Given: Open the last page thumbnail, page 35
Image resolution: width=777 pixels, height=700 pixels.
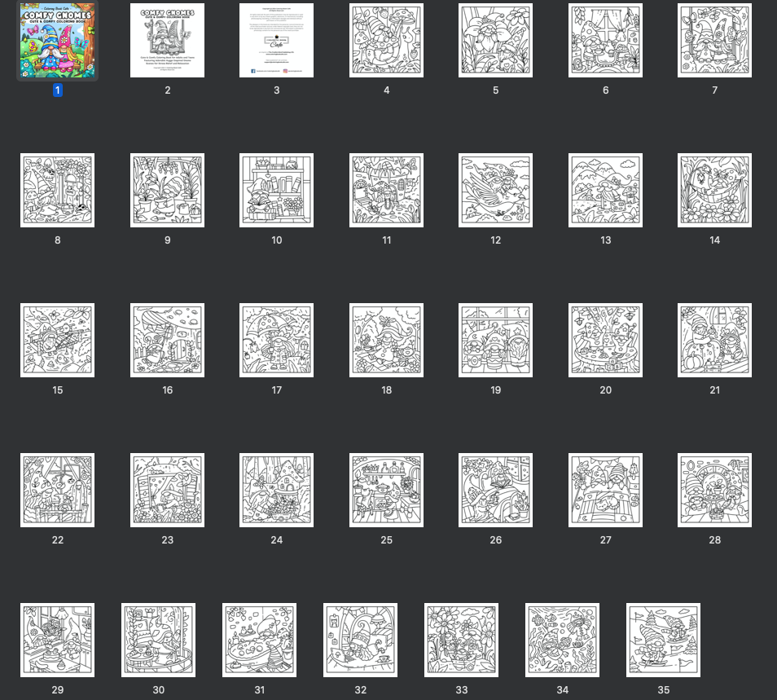Looking at the screenshot, I should click(663, 640).
